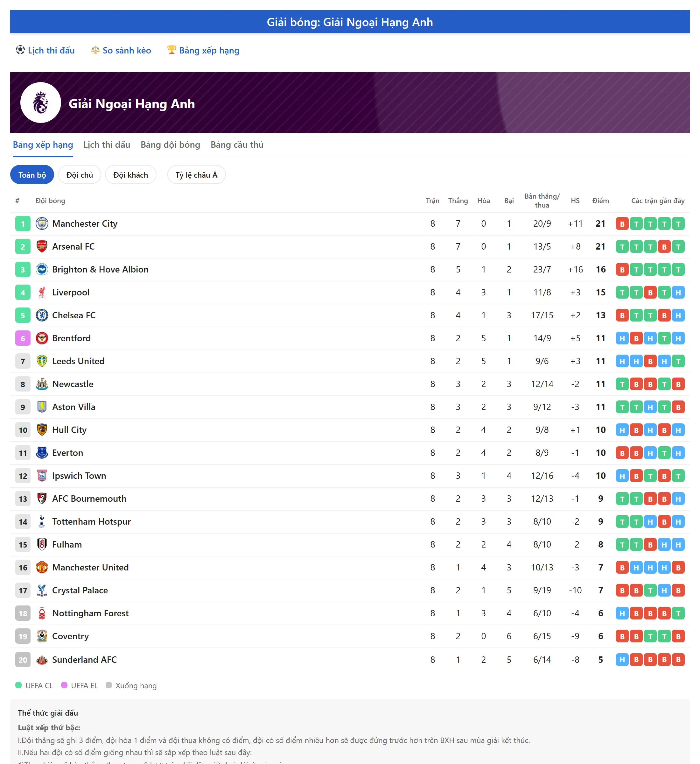Switch filter to Đội khách

[131, 175]
